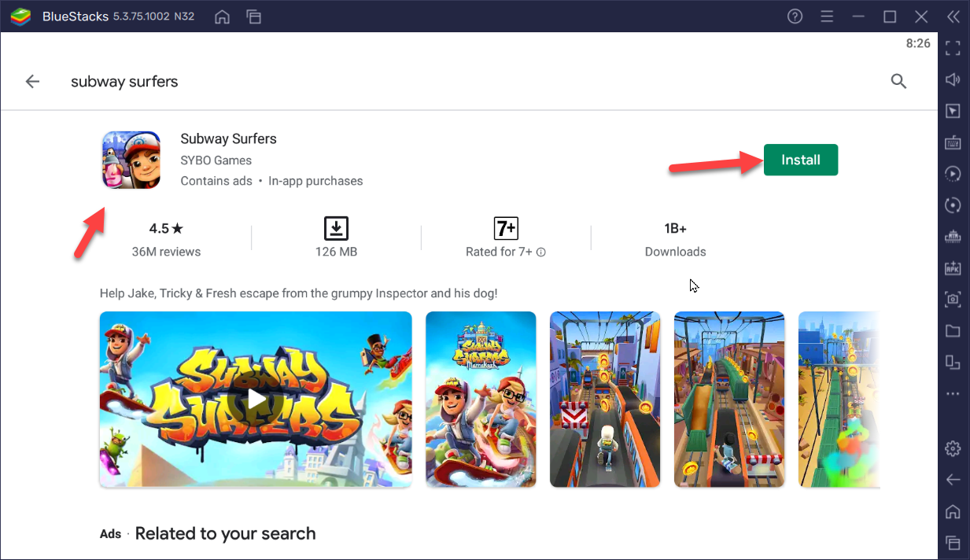
Task: Click the search magnifier icon
Action: tap(898, 81)
